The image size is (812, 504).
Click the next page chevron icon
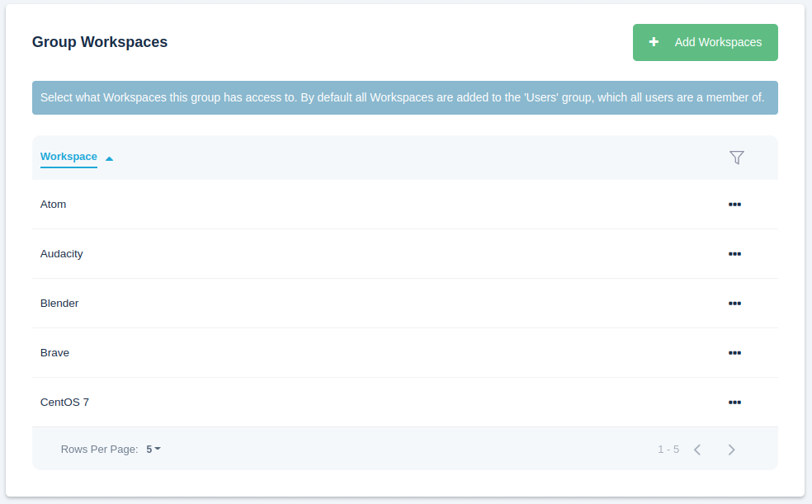731,449
